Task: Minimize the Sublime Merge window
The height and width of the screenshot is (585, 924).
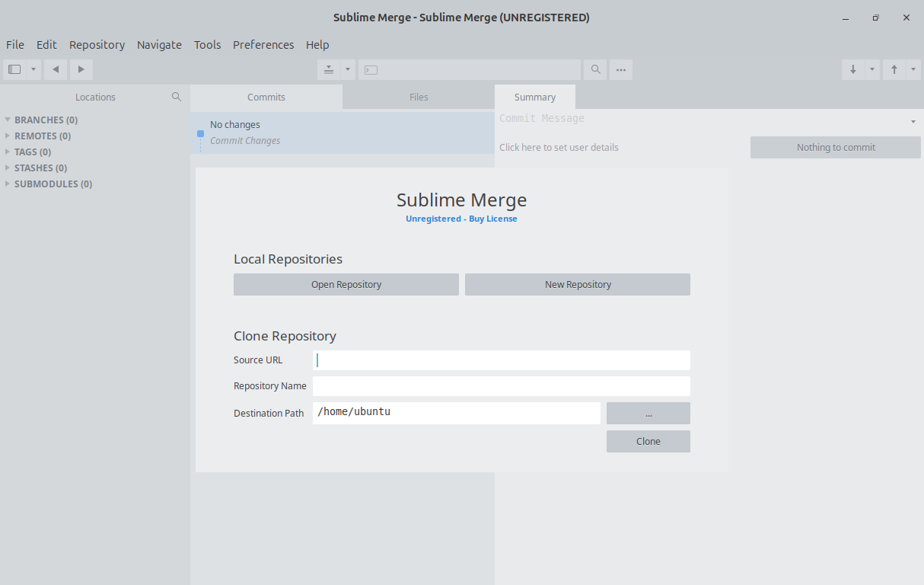Action: click(846, 18)
